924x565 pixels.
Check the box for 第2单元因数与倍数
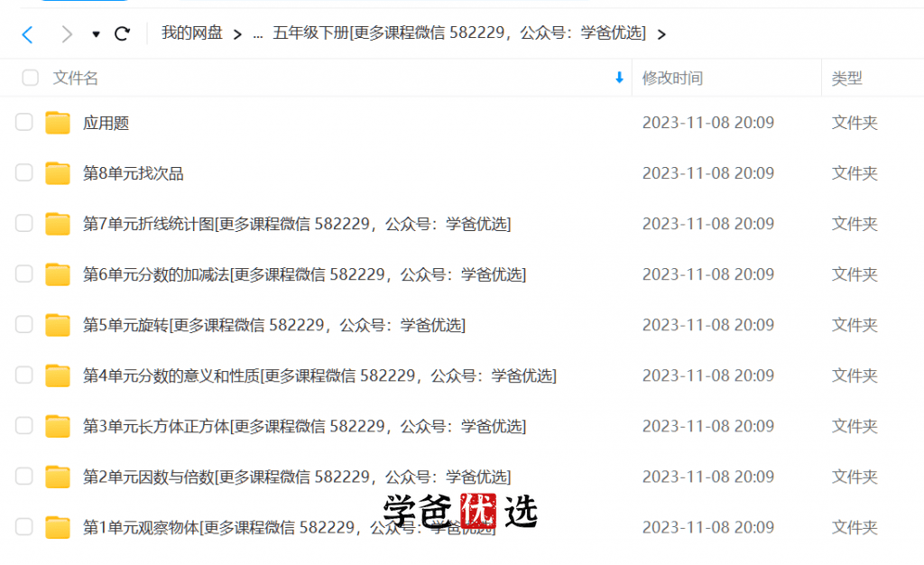point(24,476)
